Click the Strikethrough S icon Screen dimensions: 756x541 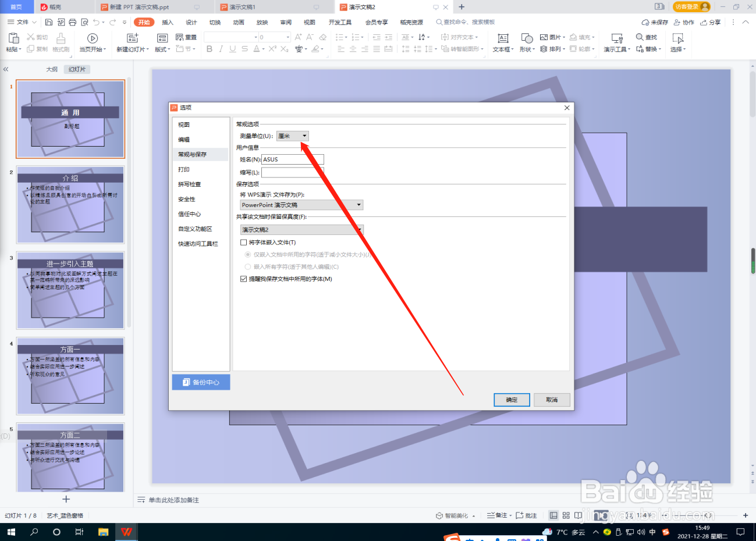[x=244, y=49]
